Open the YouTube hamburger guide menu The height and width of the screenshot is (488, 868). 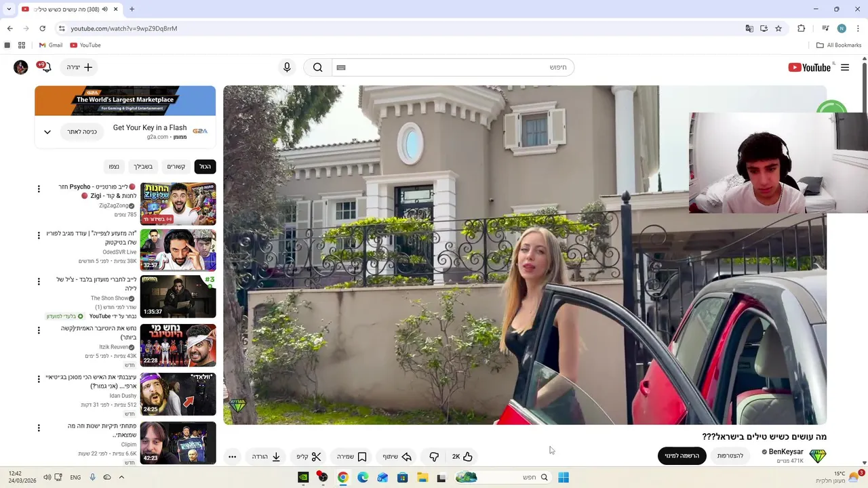pyautogui.click(x=845, y=67)
